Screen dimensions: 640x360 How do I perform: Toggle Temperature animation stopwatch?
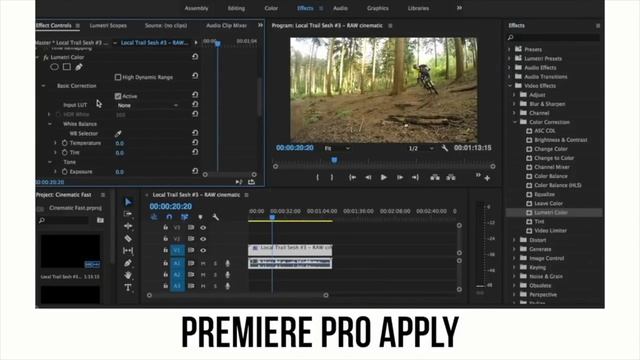(64, 143)
